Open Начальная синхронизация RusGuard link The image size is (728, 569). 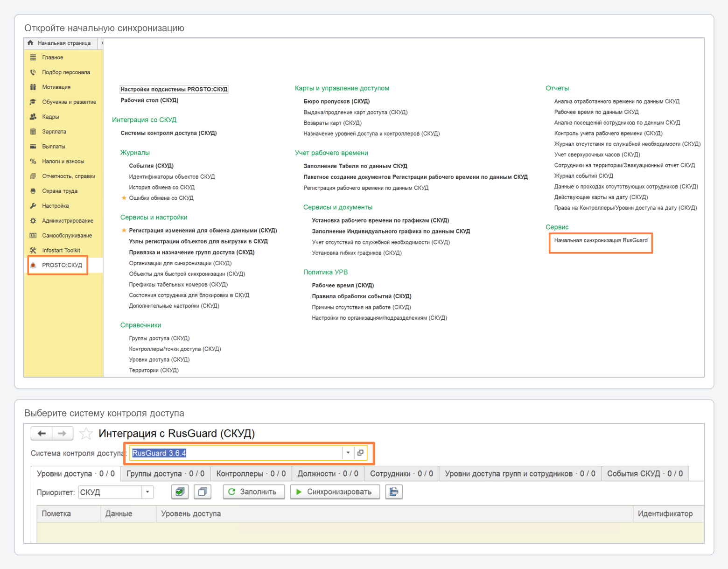tap(601, 240)
